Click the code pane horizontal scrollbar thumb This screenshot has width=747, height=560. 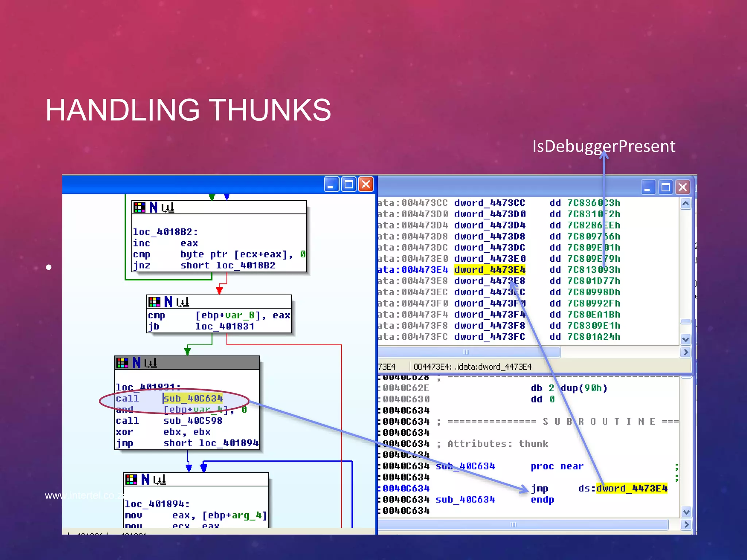[523, 525]
